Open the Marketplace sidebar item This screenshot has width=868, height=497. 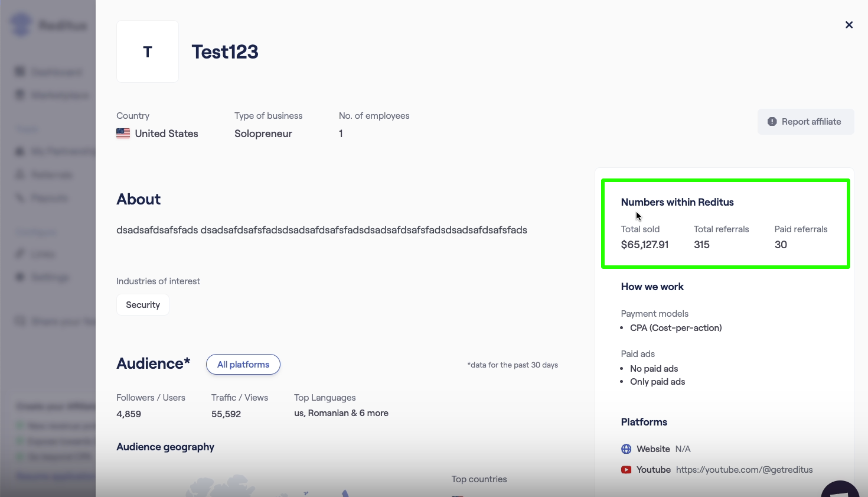pyautogui.click(x=19, y=95)
